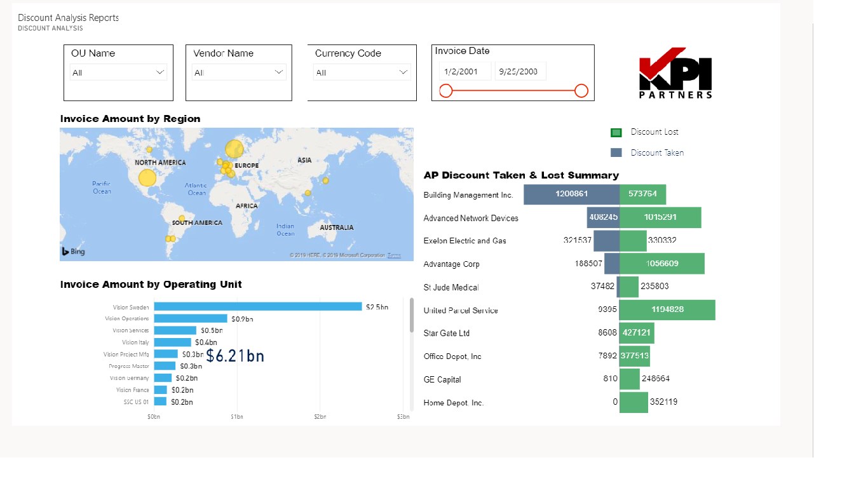Click the United Parcel Service label
The height and width of the screenshot is (488, 868).
click(461, 311)
